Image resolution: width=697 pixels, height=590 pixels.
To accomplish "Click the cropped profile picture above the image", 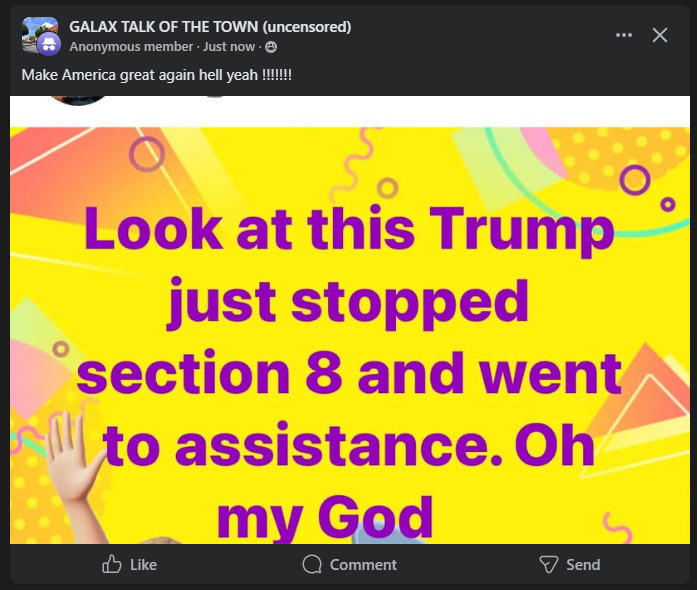I will click(x=78, y=99).
